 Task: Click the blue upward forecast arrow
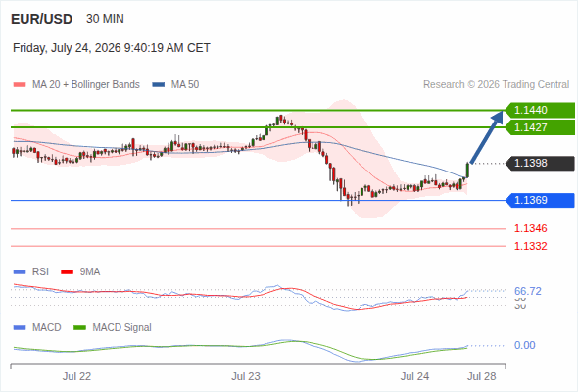click(487, 137)
